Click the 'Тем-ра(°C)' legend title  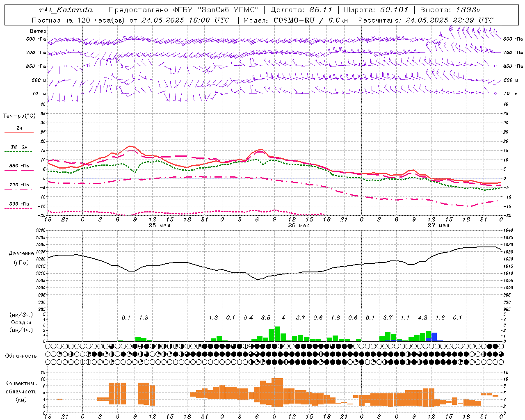click(x=19, y=116)
